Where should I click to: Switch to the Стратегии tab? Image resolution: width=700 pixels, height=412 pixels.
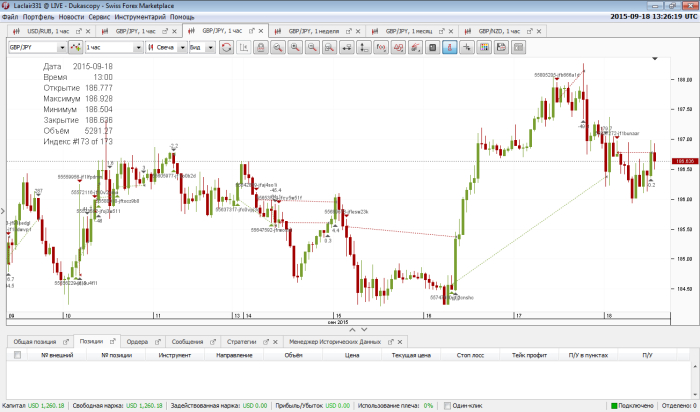[x=242, y=342]
